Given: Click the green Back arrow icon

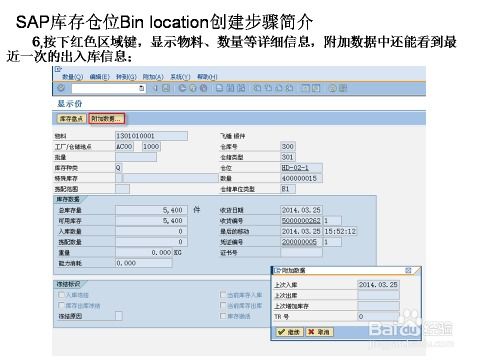Looking at the screenshot, I should (x=182, y=88).
